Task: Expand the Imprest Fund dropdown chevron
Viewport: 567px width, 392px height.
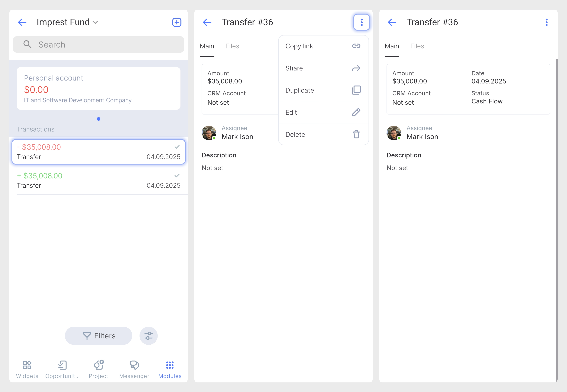Action: point(95,23)
